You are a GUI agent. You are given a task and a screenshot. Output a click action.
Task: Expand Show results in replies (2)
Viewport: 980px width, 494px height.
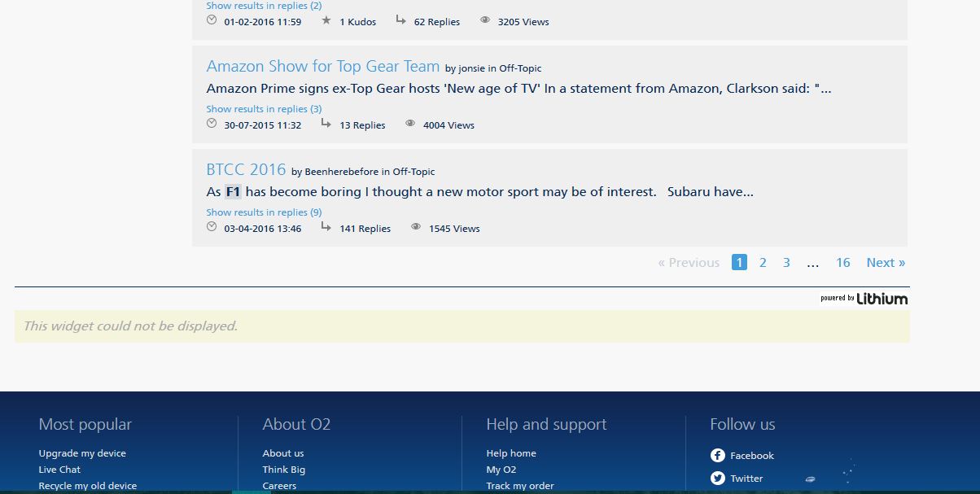(264, 6)
